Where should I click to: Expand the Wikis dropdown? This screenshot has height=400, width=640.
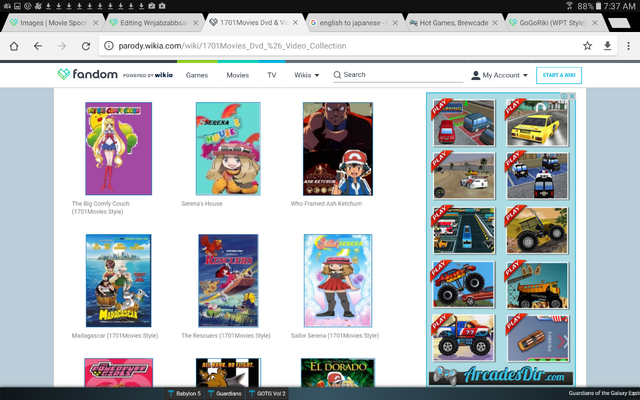click(307, 75)
